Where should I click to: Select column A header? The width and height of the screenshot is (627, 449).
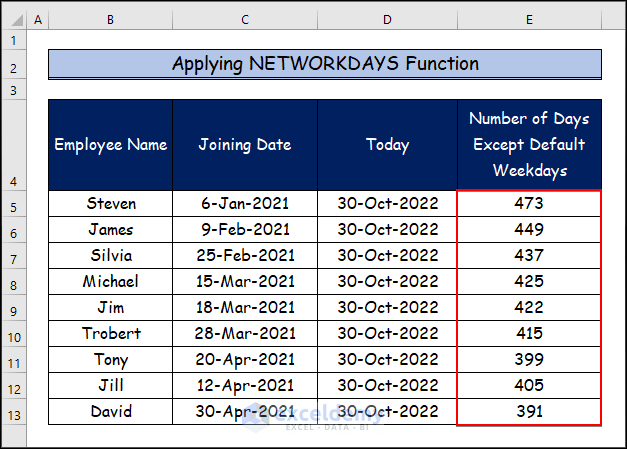point(38,20)
